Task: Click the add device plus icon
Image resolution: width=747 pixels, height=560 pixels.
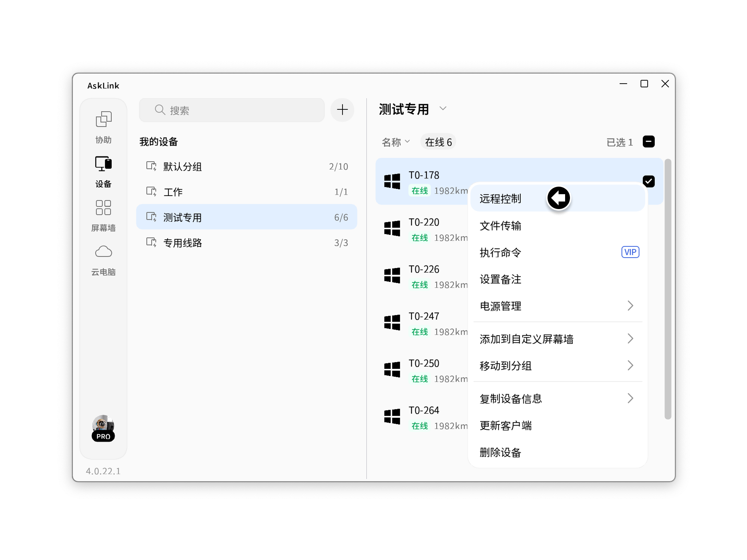Action: (342, 109)
